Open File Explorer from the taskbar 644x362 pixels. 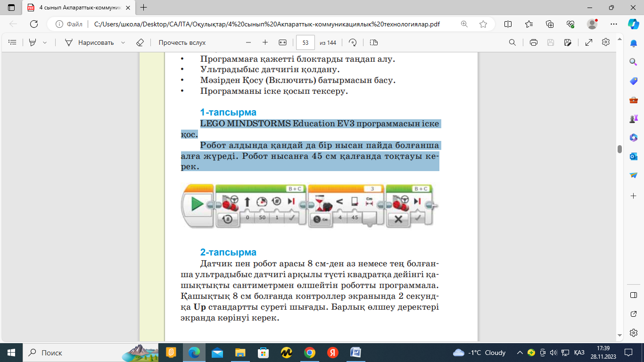240,353
